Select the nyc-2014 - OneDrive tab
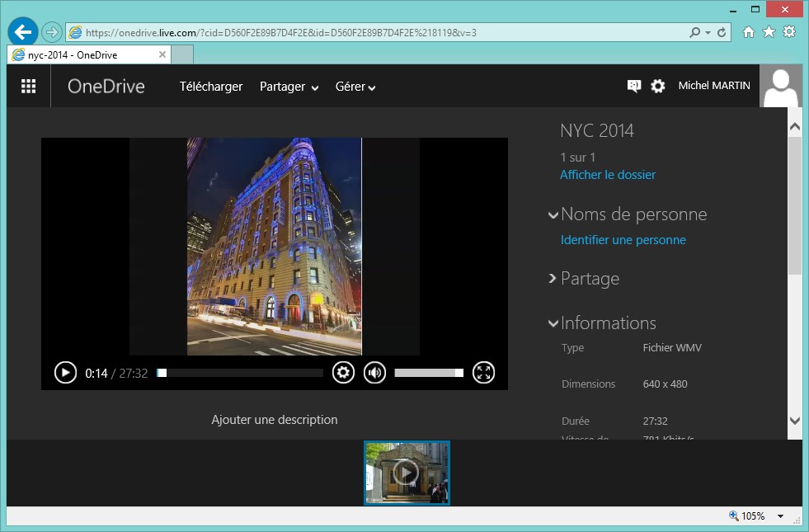This screenshot has height=532, width=809. 87,55
